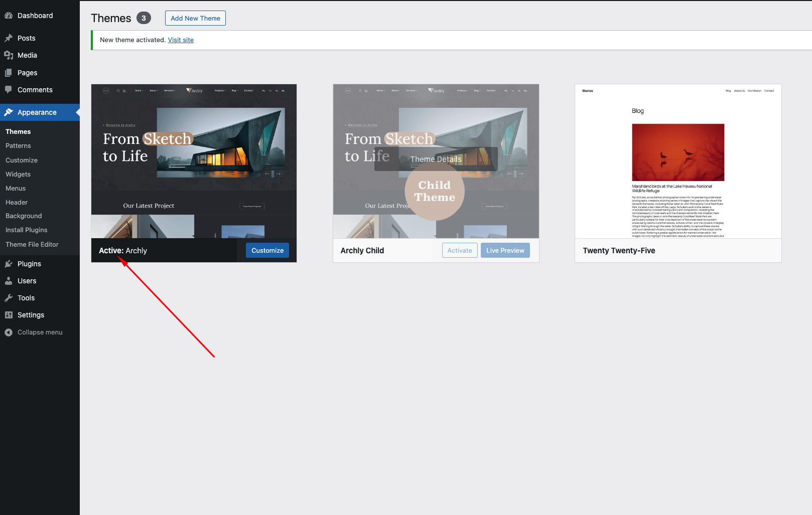
Task: Open the Customize submenu entry
Action: coord(22,160)
